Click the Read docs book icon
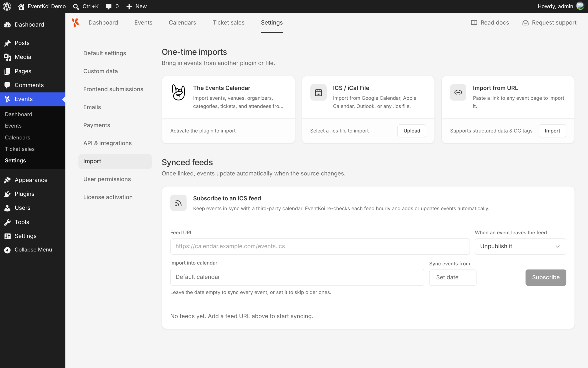Screen dimensions: 588x368 [474, 23]
